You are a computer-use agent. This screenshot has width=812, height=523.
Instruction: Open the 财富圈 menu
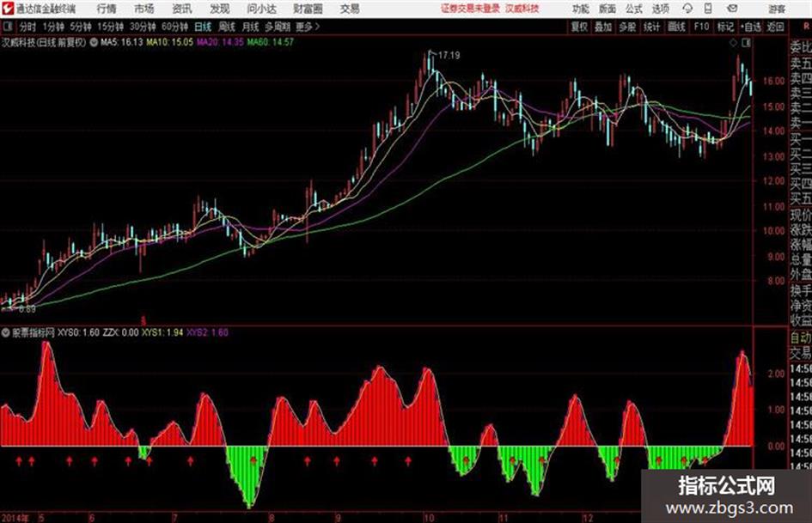click(x=308, y=9)
